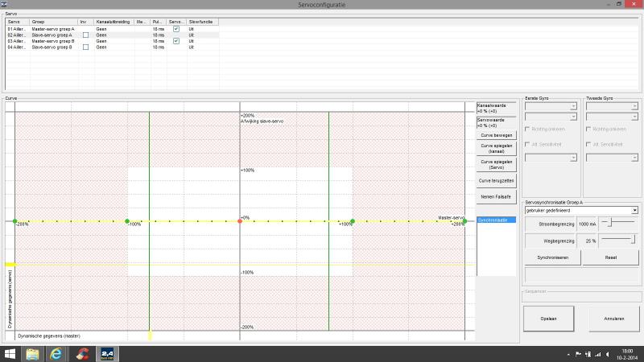Viewport: 644px width, 362px height.
Task: Show hidden system tray icons
Action: click(568, 354)
